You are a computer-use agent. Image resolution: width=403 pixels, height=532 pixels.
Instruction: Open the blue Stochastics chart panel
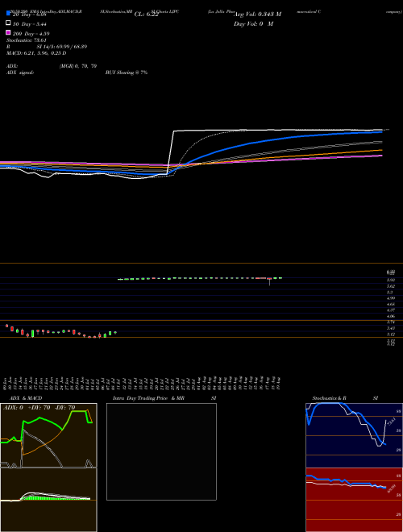tap(354, 435)
